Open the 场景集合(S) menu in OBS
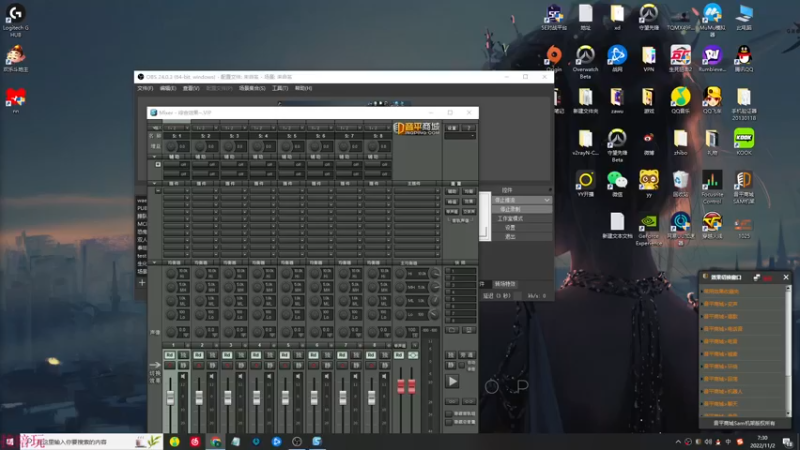 tap(252, 88)
